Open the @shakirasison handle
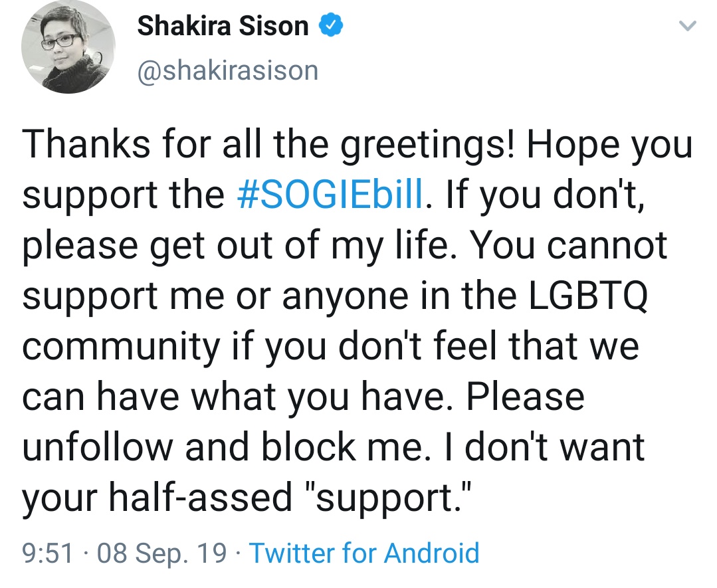The width and height of the screenshot is (717, 588). [x=227, y=70]
